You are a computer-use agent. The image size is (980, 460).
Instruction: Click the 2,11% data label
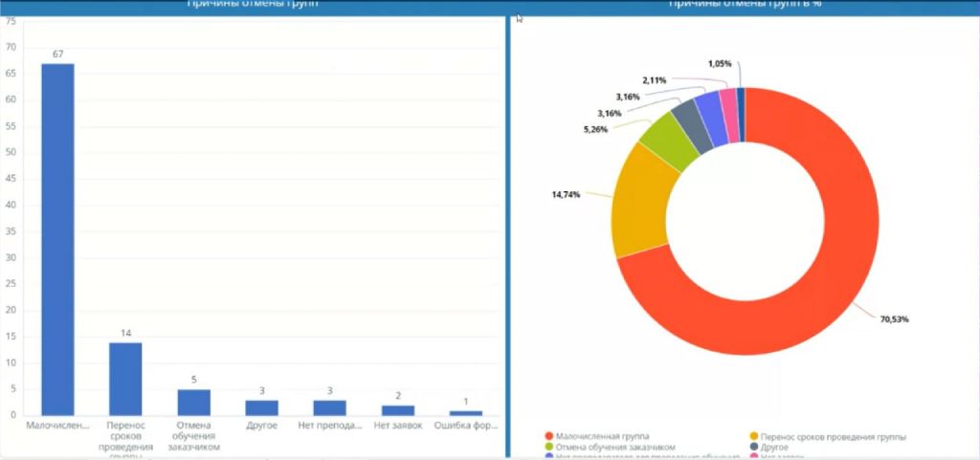pyautogui.click(x=655, y=80)
